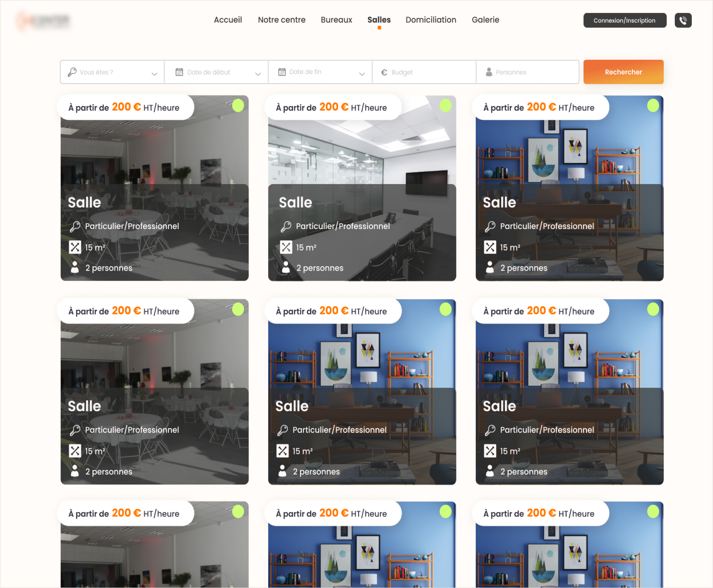
Task: Click key icon on the first Salle card
Action: pos(75,226)
